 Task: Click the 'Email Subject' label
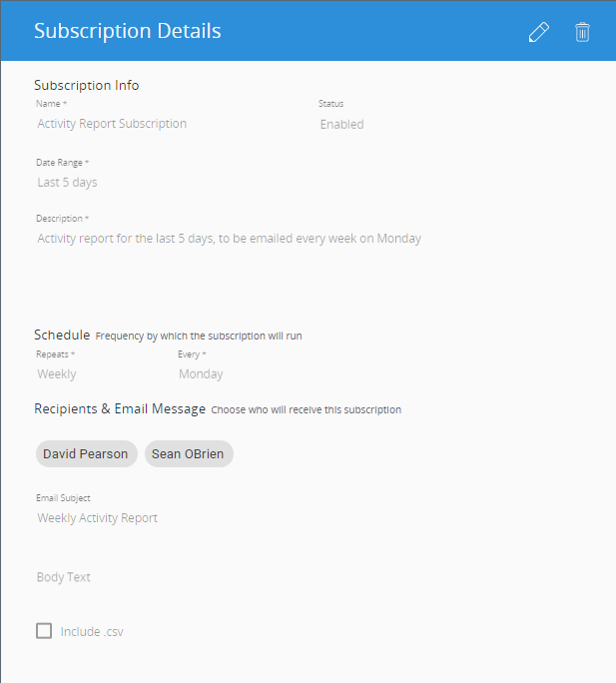[63, 498]
